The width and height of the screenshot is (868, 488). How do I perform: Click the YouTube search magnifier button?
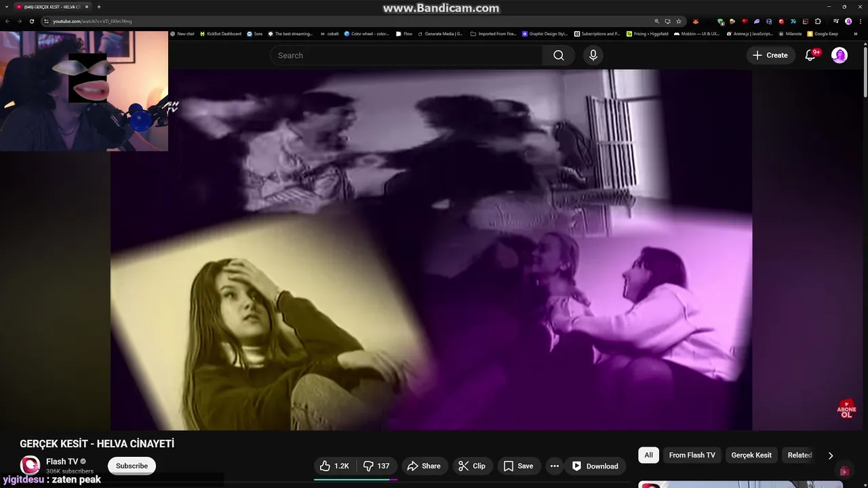pos(558,56)
